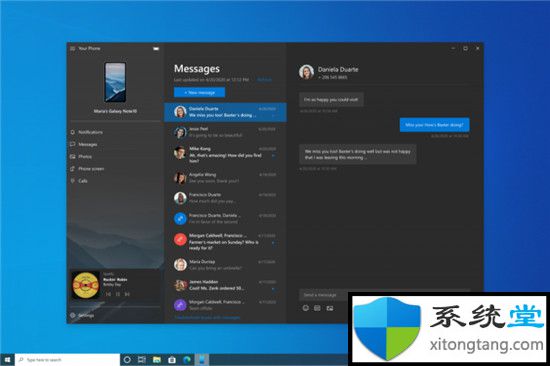Image resolution: width=550 pixels, height=366 pixels.
Task: Click the emoji icon below message box
Action: click(306, 308)
